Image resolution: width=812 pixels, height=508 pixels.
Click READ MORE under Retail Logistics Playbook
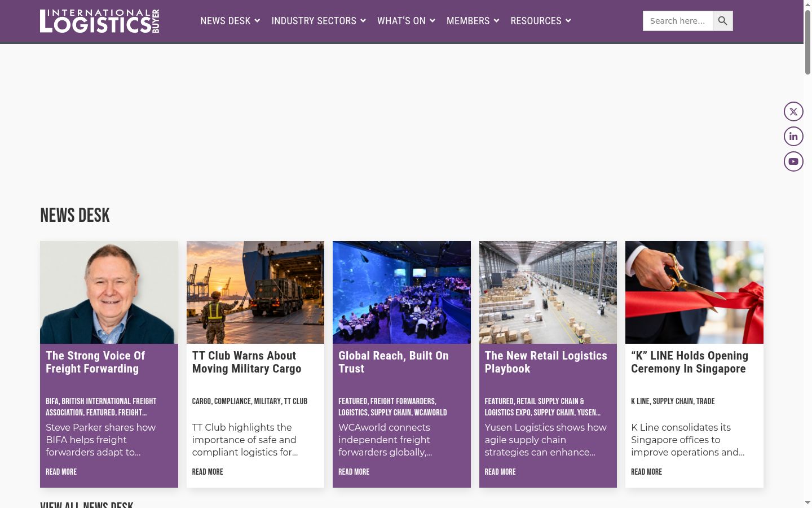pyautogui.click(x=500, y=472)
